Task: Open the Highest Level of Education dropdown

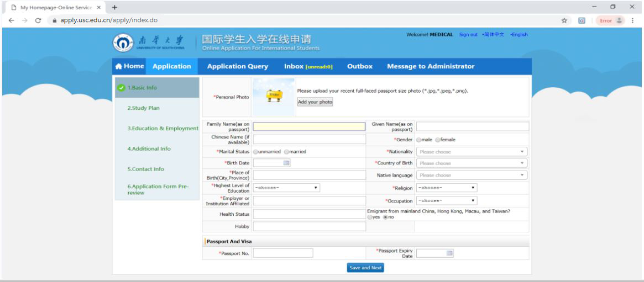Action: tap(286, 188)
